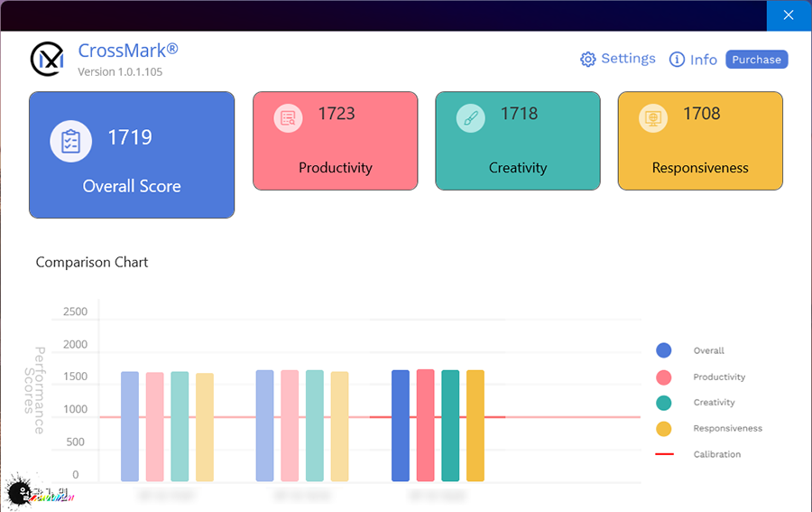The height and width of the screenshot is (512, 812).
Task: Click the Version 1.0.1.105 text
Action: [120, 72]
